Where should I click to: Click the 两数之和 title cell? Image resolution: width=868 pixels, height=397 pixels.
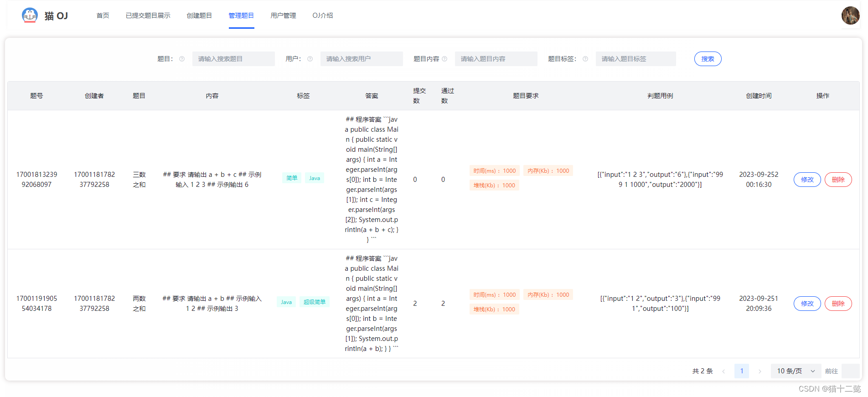click(139, 304)
